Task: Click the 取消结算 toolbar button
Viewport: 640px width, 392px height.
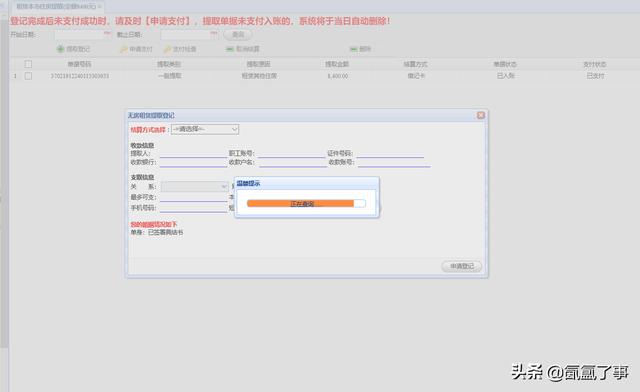Action: 243,49
